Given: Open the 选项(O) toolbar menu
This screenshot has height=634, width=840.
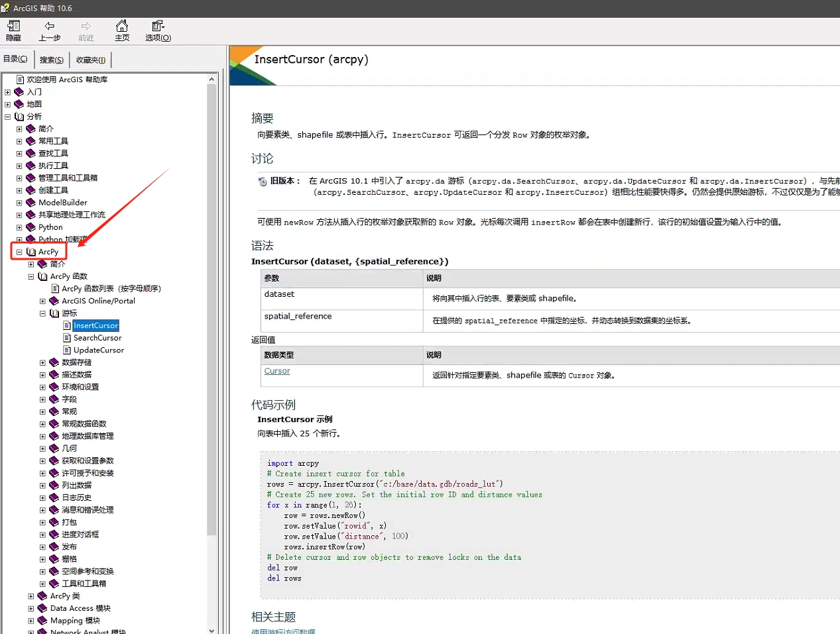Looking at the screenshot, I should coord(158,30).
